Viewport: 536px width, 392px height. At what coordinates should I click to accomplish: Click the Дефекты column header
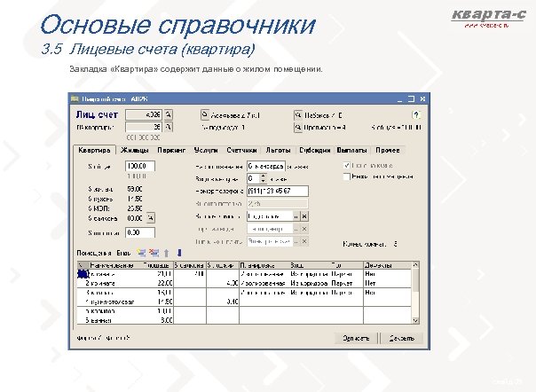click(x=387, y=265)
